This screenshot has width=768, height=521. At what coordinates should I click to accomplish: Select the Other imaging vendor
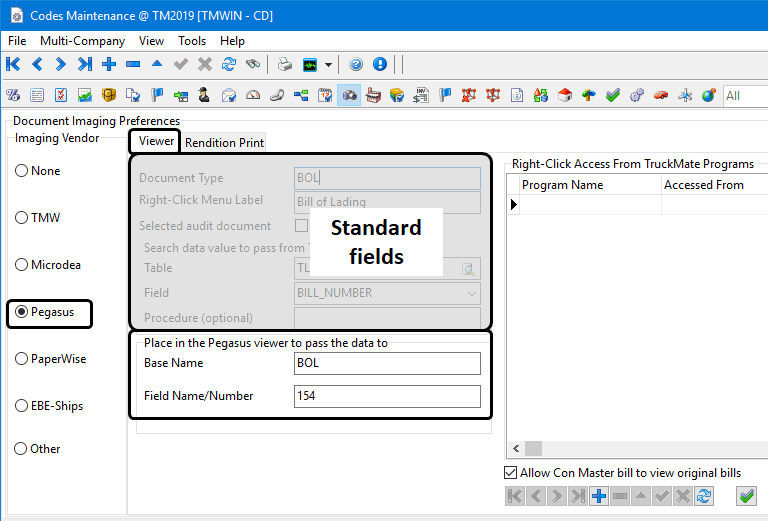pyautogui.click(x=37, y=449)
